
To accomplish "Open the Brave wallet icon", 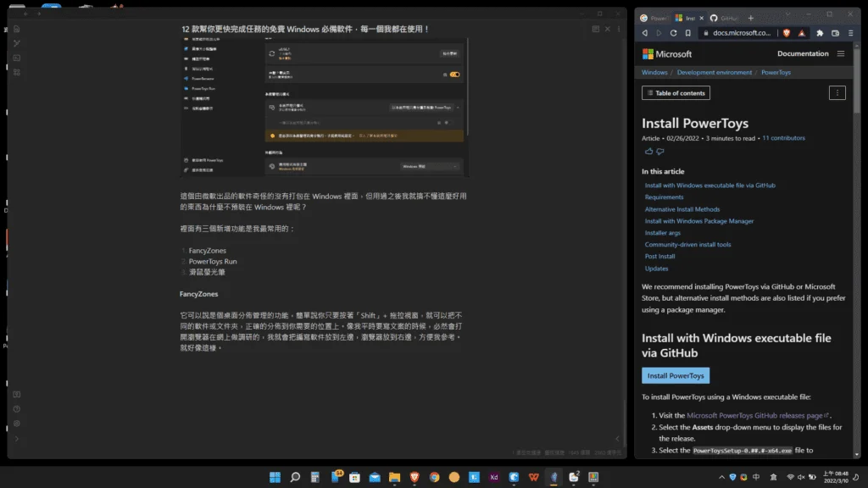I will pyautogui.click(x=835, y=33).
